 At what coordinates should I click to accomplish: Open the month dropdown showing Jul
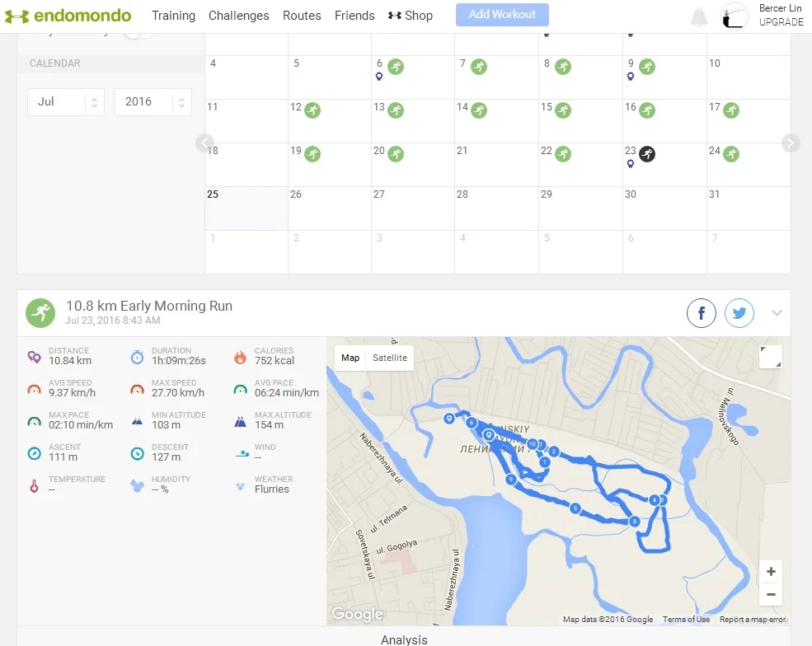66,102
